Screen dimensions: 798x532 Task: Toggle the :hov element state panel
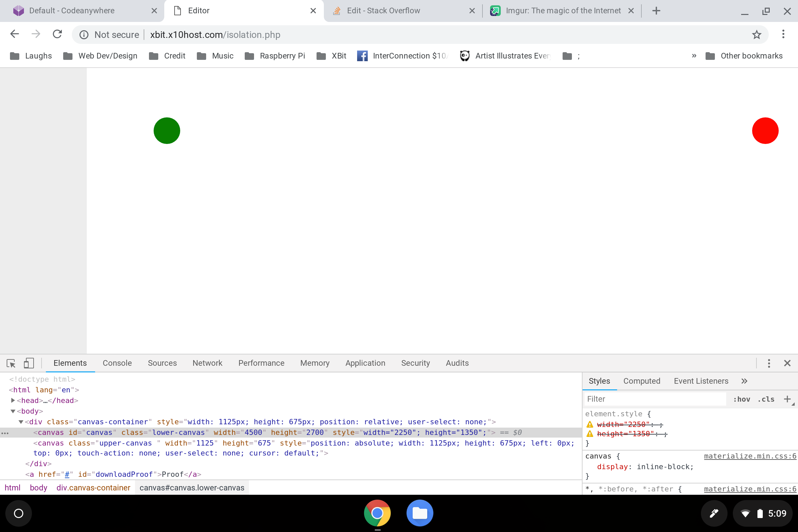pos(742,399)
